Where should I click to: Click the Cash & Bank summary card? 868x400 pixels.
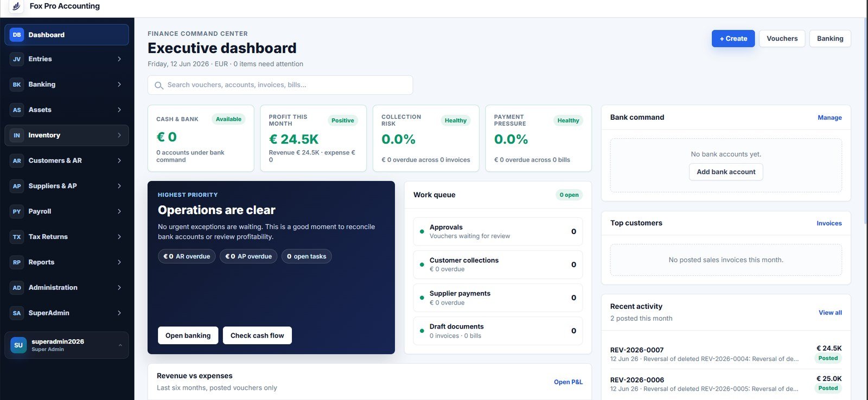[201, 138]
